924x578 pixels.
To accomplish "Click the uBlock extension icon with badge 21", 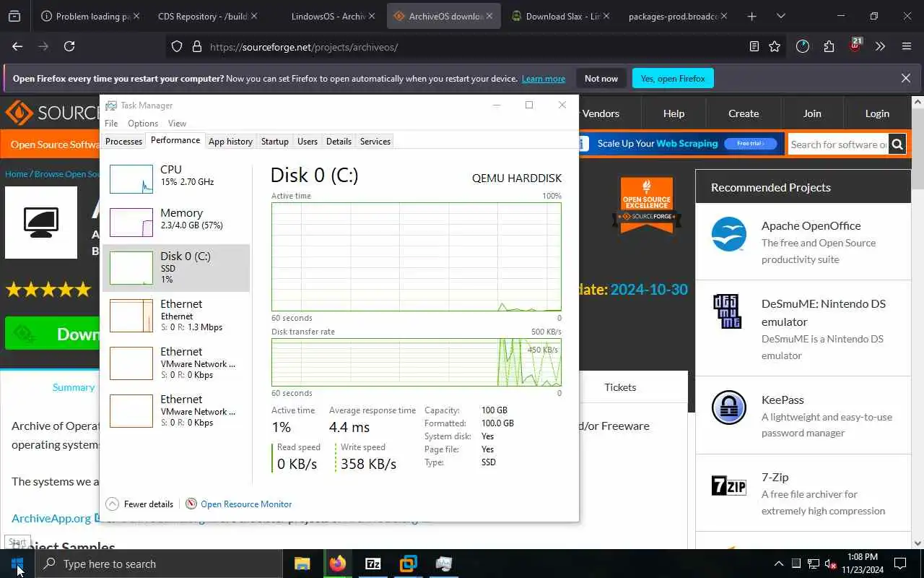I will [855, 45].
